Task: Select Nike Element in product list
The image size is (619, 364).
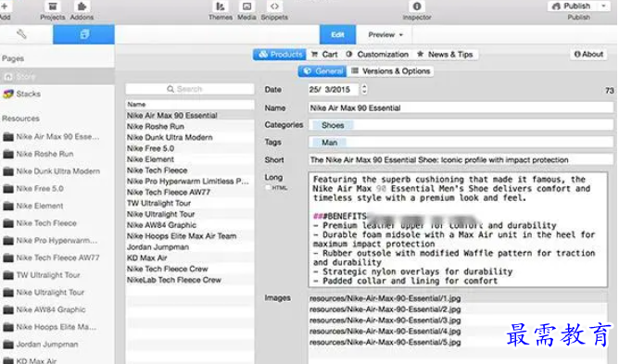Action: pos(190,159)
